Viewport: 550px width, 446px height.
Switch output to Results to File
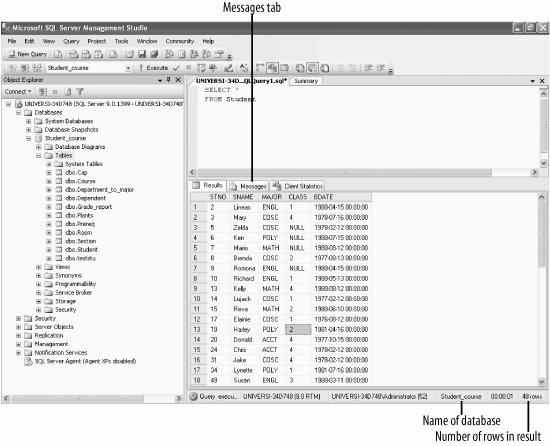coord(324,68)
